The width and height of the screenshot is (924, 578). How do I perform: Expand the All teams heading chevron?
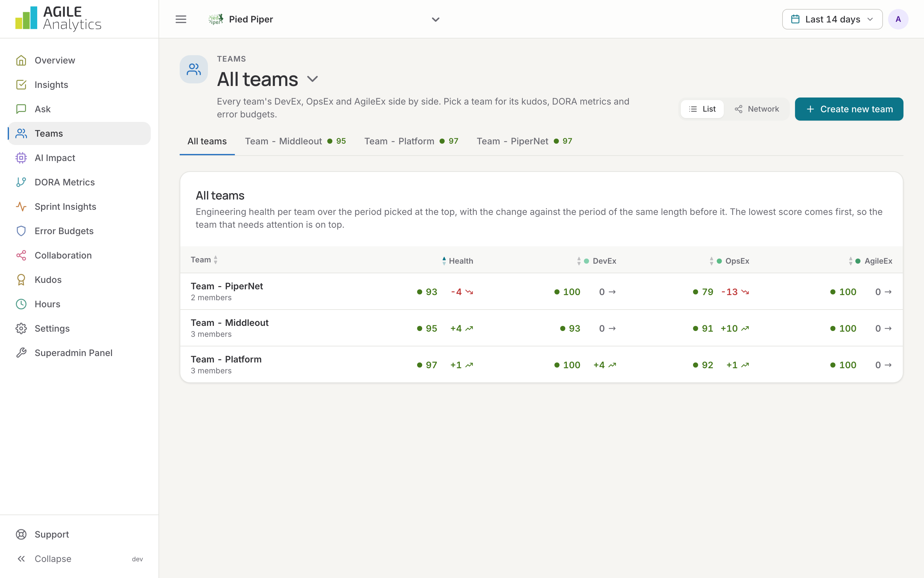[x=312, y=79]
